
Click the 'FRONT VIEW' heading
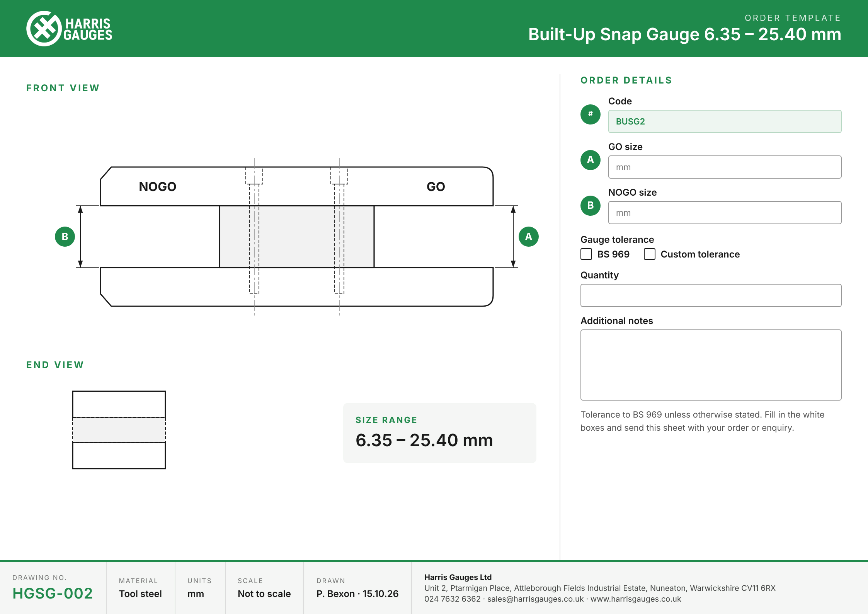click(63, 88)
